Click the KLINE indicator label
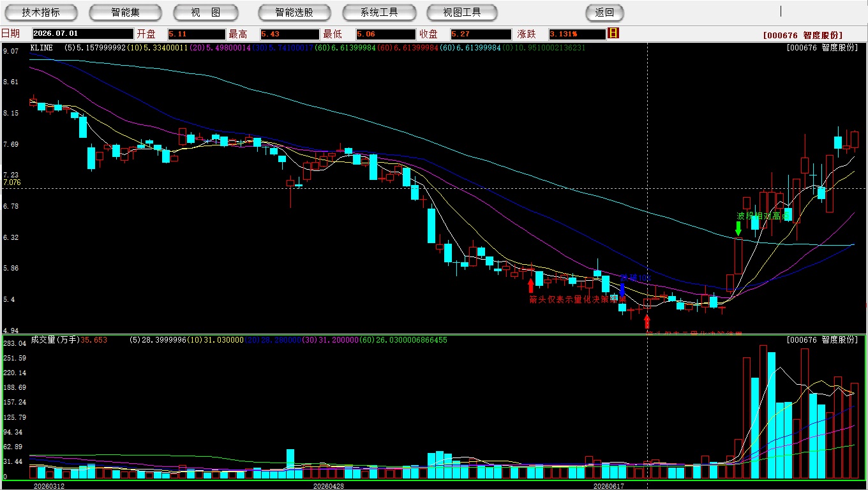Screen dimensions: 868x490 click(41, 48)
